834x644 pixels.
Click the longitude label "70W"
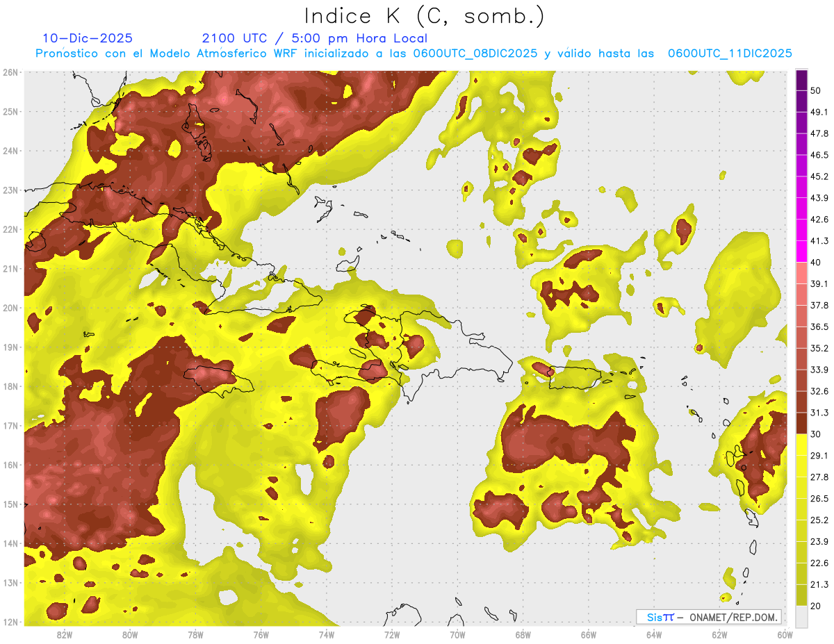click(x=457, y=634)
